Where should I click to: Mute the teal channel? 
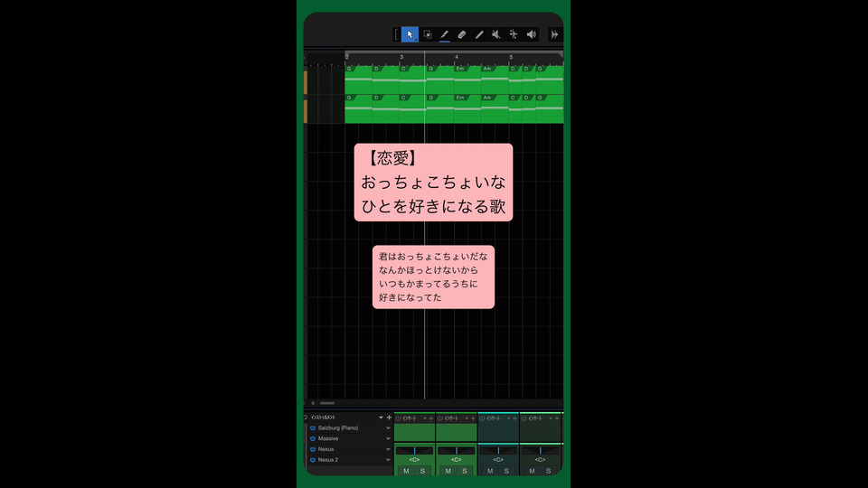[490, 471]
